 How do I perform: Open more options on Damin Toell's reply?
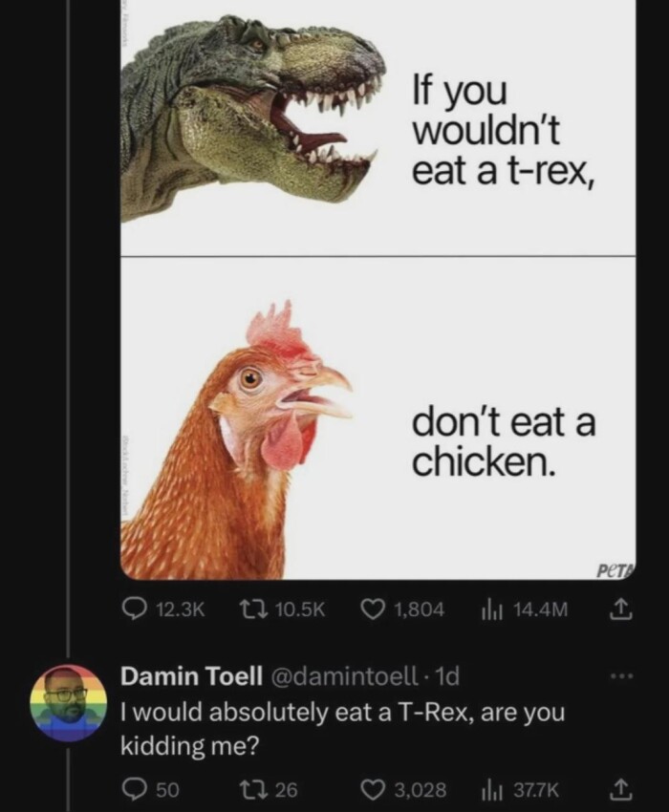pyautogui.click(x=621, y=675)
